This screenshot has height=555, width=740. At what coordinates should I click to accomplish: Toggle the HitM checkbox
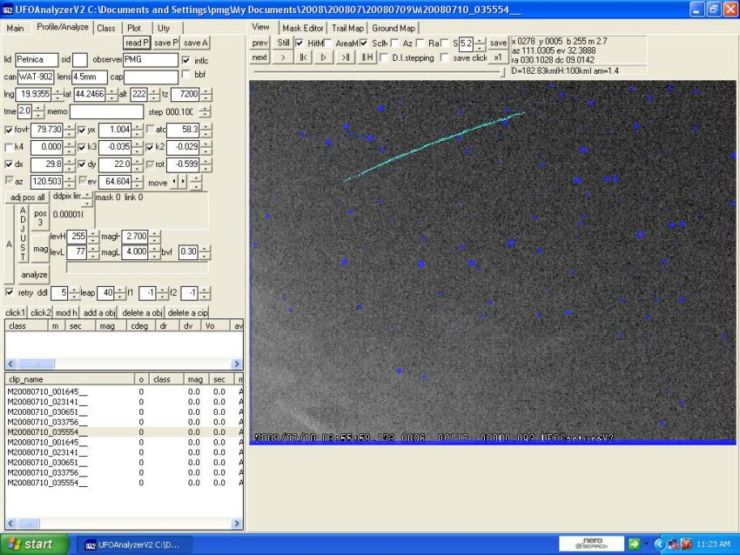300,44
